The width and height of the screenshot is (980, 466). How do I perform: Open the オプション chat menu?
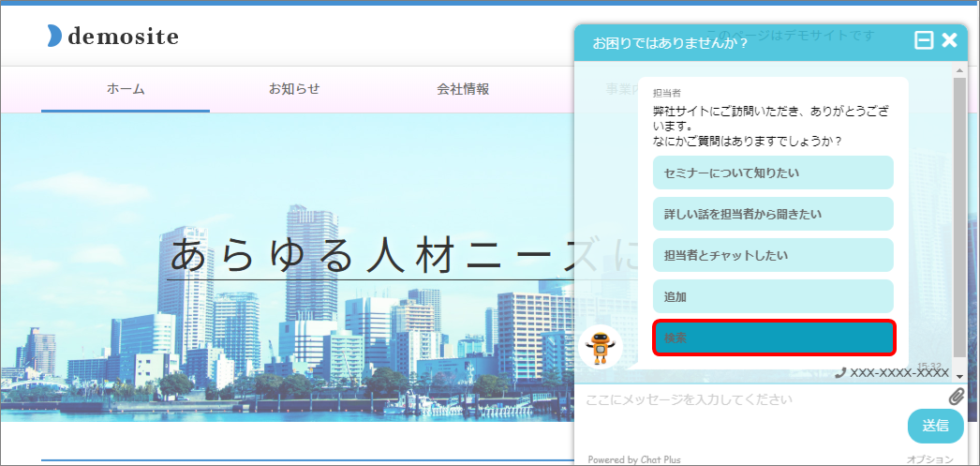pos(928,459)
